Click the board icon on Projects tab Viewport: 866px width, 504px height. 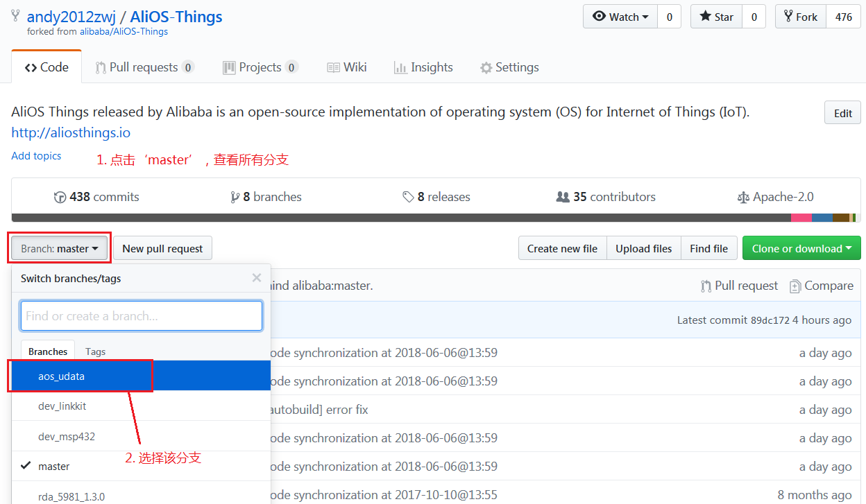228,67
